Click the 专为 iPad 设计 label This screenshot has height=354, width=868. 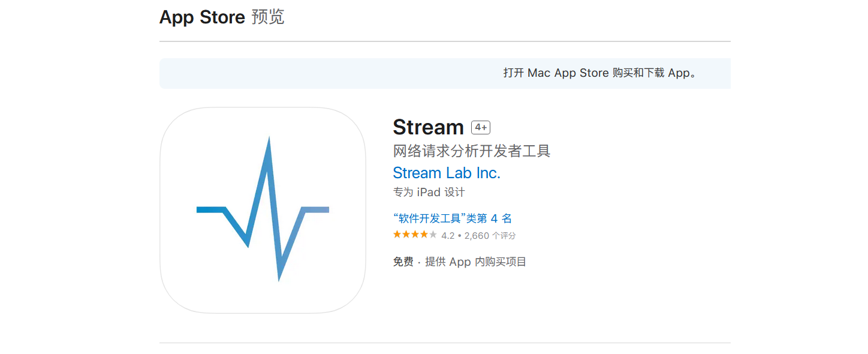click(x=428, y=192)
